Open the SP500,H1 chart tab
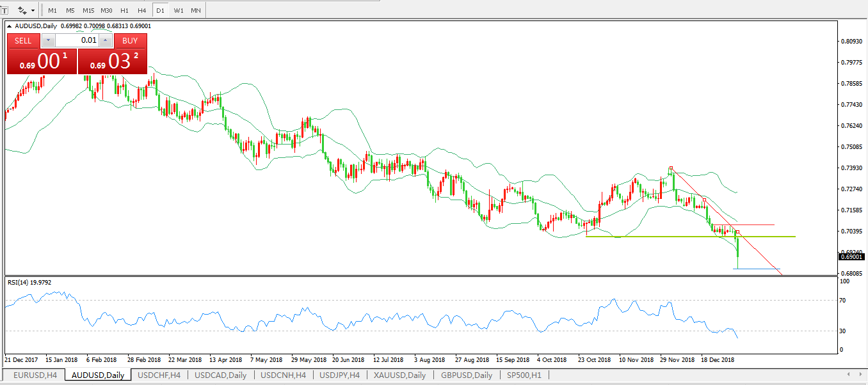This screenshot has height=385, width=868. (x=523, y=375)
